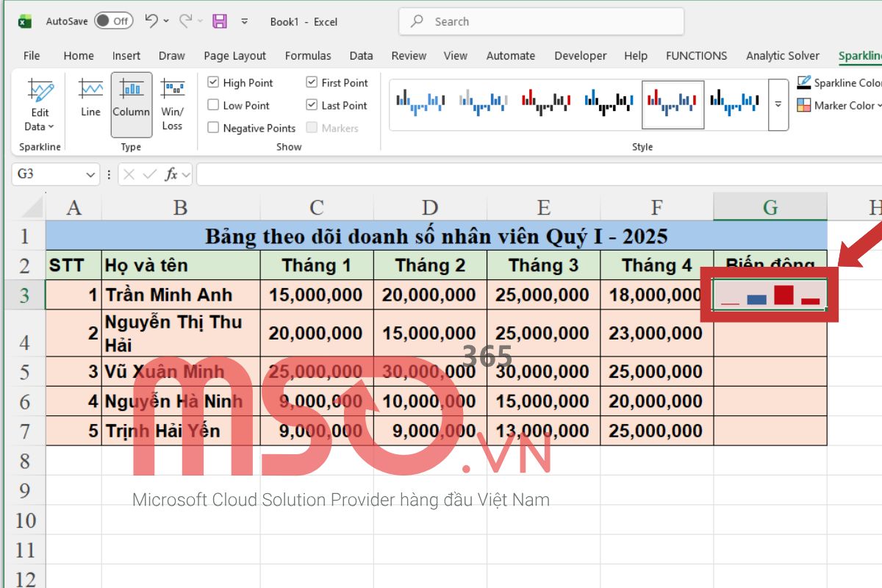Open the Analytic Solver tab
Image resolution: width=882 pixels, height=588 pixels.
tap(783, 56)
